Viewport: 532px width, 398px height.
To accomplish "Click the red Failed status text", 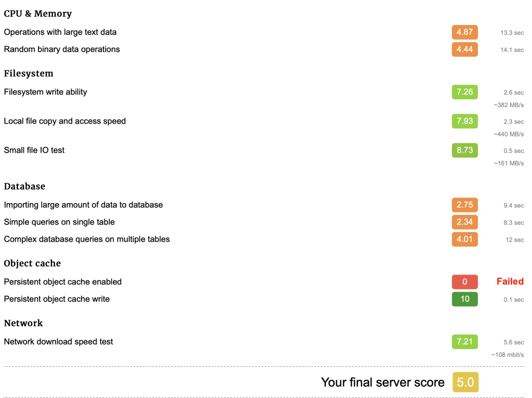I will 510,282.
